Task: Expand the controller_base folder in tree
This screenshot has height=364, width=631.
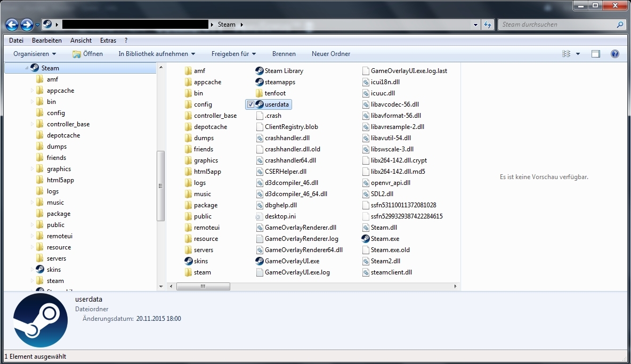Action: click(32, 124)
